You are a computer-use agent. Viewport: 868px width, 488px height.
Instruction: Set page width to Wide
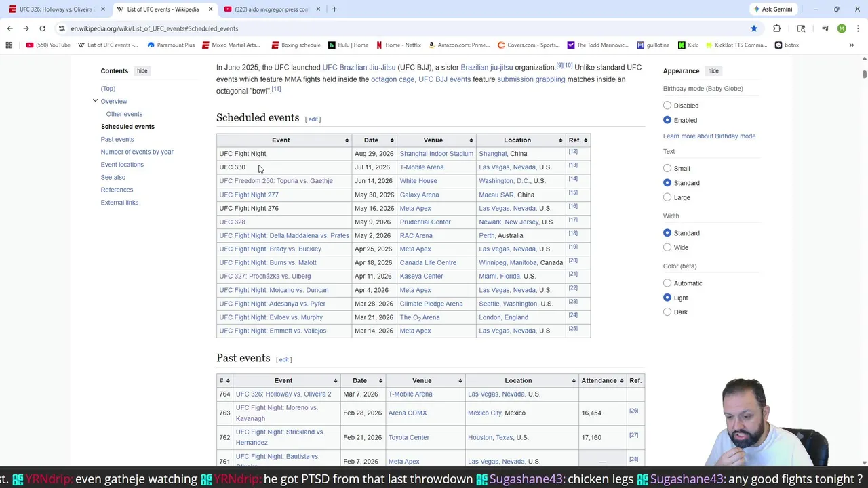coord(667,247)
